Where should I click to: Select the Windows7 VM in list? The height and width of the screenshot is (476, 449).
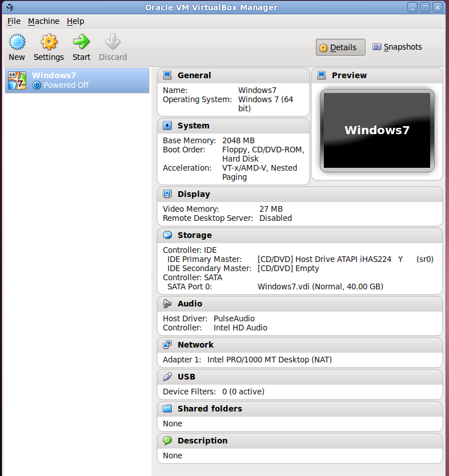pos(77,80)
